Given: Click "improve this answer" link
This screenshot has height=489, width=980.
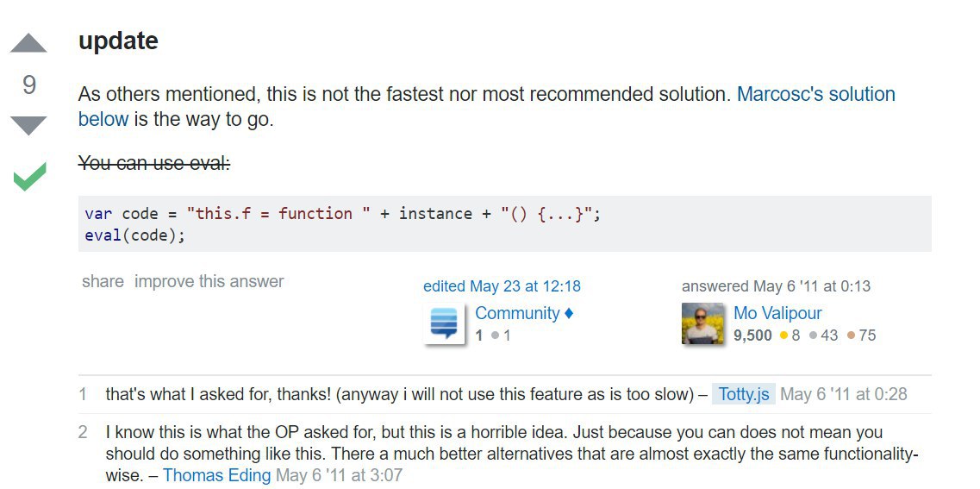Looking at the screenshot, I should pyautogui.click(x=209, y=281).
